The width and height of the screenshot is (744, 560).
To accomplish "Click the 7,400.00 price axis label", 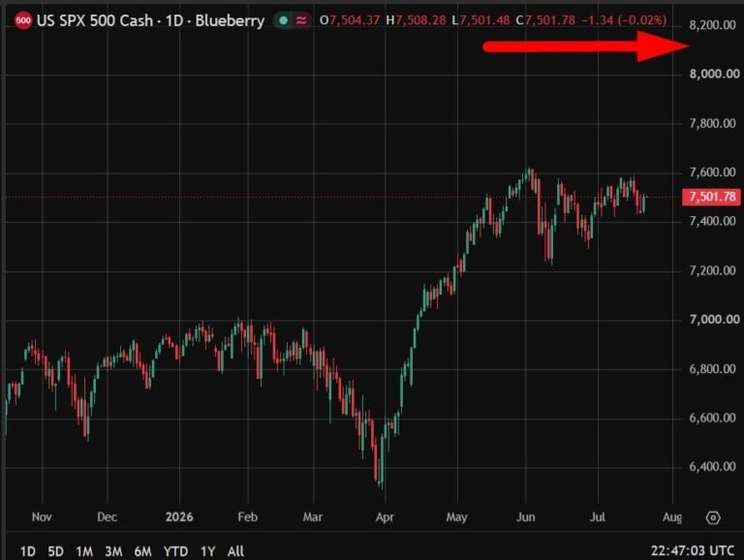I will tap(712, 221).
